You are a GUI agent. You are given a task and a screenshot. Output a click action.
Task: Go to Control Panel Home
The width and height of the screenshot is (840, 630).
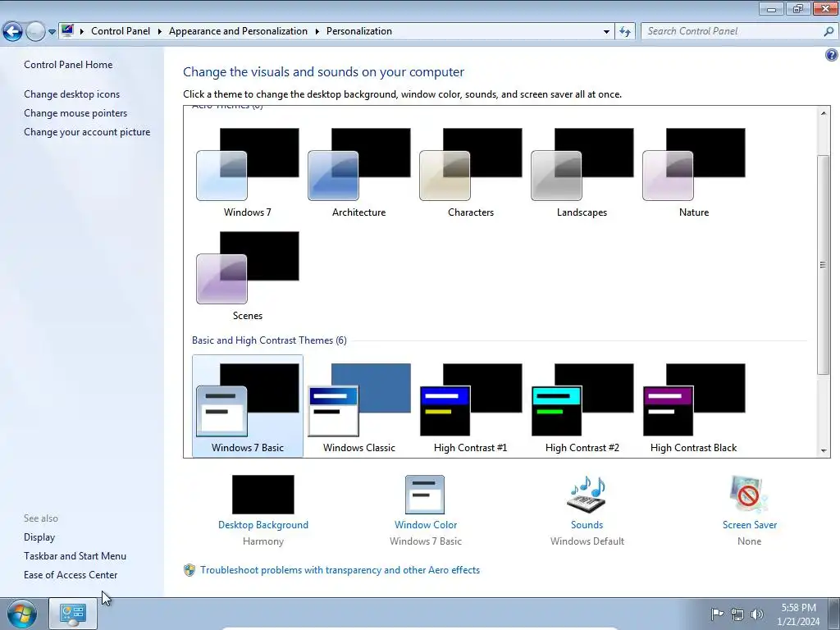tap(68, 65)
